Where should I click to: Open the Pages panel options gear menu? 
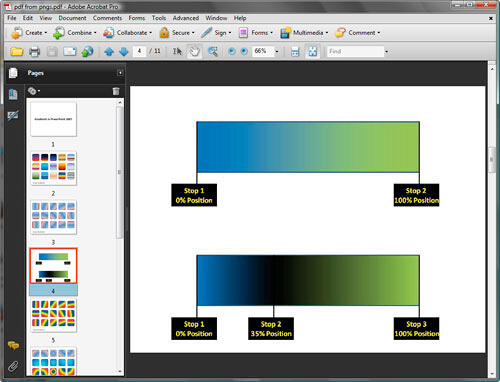[34, 91]
